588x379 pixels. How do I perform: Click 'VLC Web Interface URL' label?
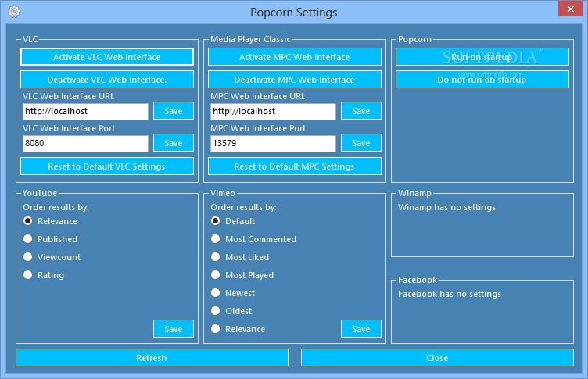pos(69,96)
